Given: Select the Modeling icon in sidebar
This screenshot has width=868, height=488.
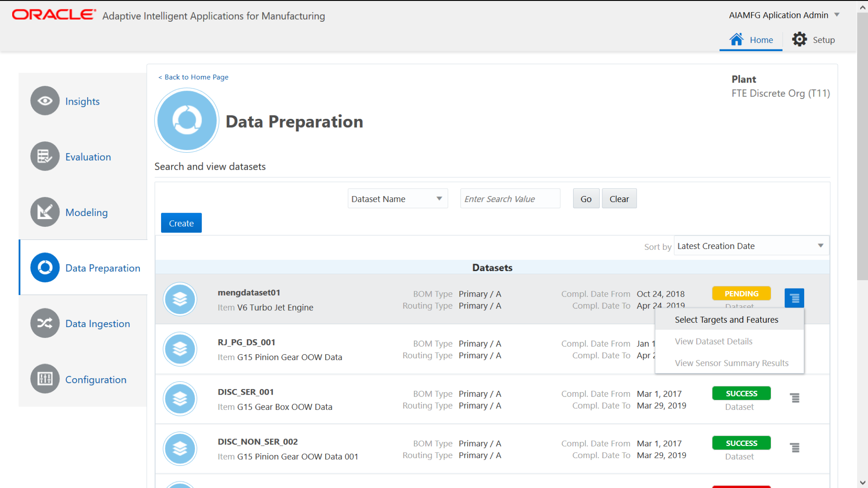Looking at the screenshot, I should coord(45,212).
